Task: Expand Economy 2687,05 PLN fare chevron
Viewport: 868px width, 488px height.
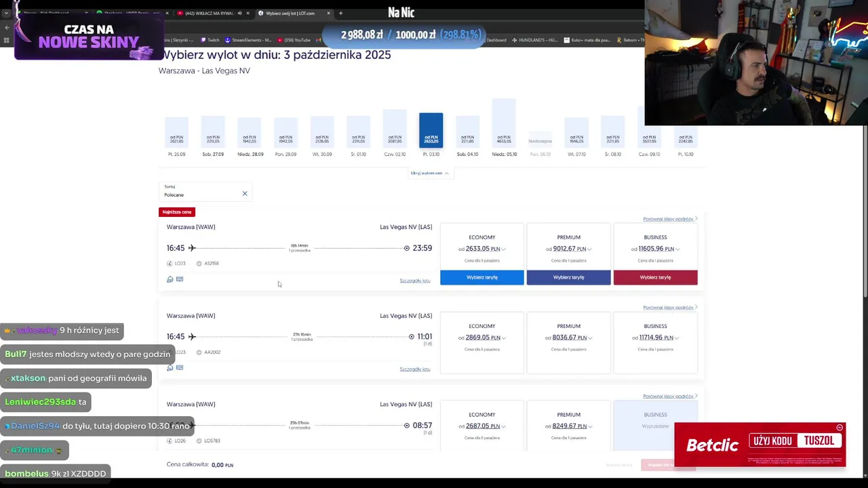Action: pos(503,427)
